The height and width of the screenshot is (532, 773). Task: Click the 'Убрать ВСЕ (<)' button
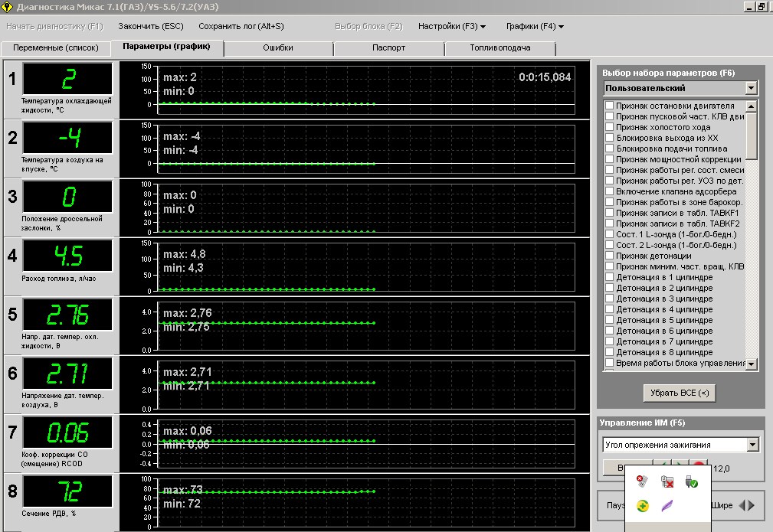click(x=680, y=393)
